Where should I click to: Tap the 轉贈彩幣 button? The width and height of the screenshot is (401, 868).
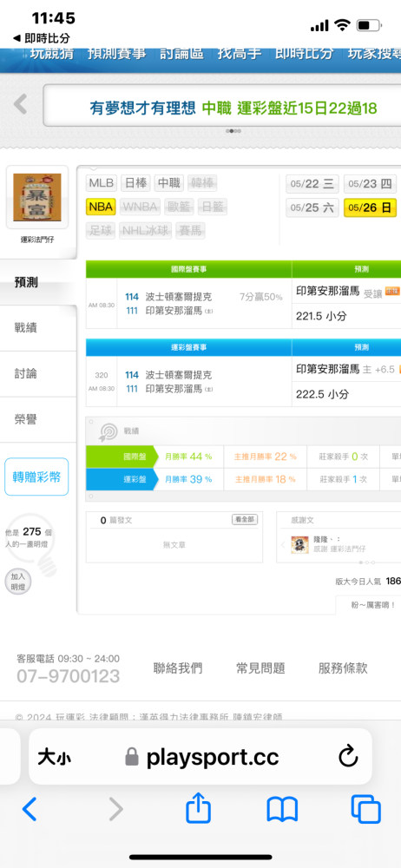(36, 477)
